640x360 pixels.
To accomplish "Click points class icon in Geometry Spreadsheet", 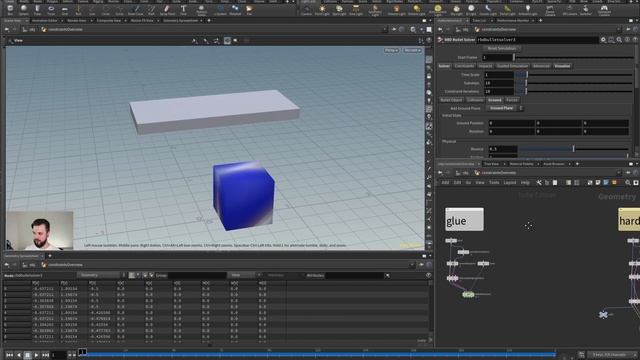I will click(x=132, y=276).
